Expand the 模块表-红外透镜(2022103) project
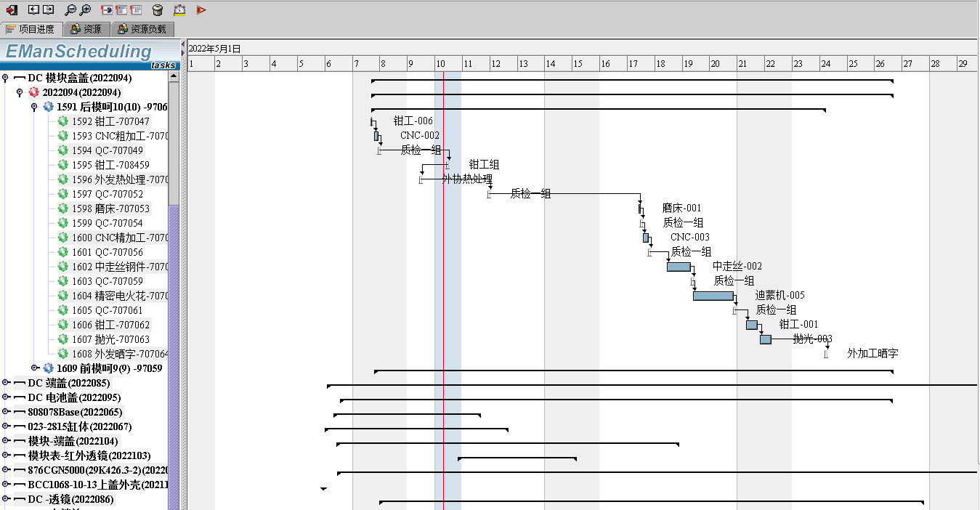This screenshot has width=980, height=510. pyautogui.click(x=6, y=456)
